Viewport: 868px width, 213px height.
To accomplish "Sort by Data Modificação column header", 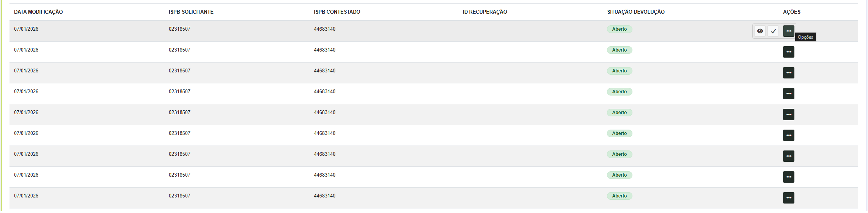I will click(38, 12).
